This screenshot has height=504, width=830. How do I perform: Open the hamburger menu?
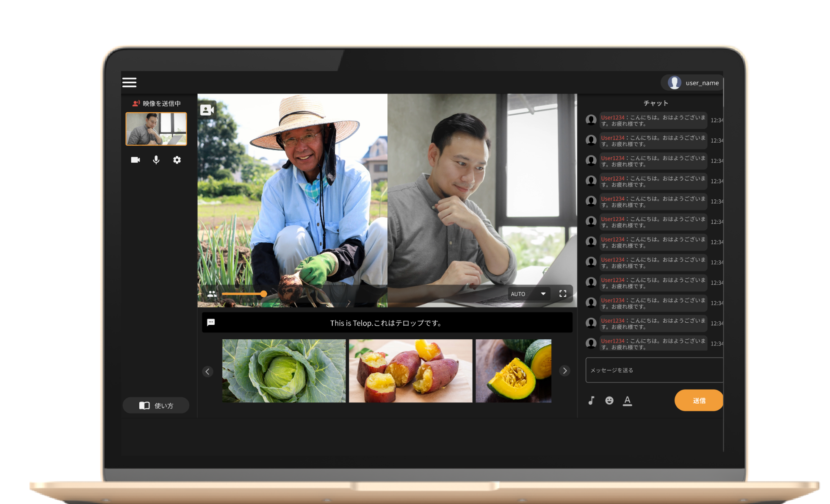pos(130,82)
